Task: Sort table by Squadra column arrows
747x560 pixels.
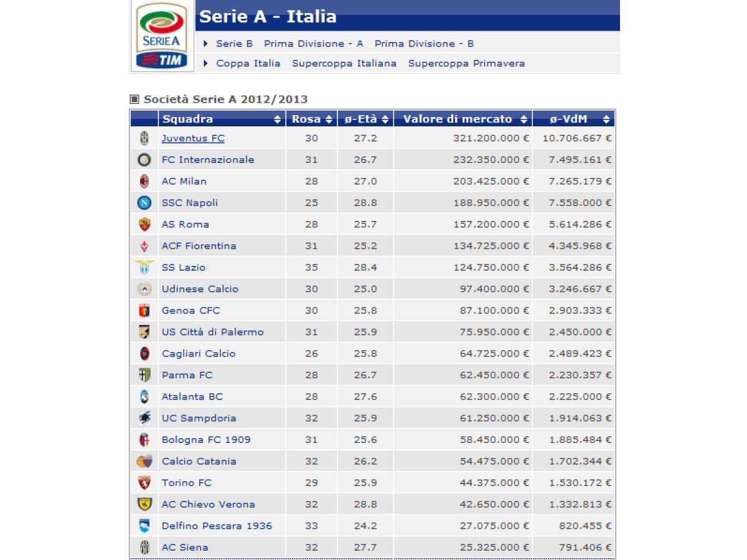Action: click(x=277, y=119)
